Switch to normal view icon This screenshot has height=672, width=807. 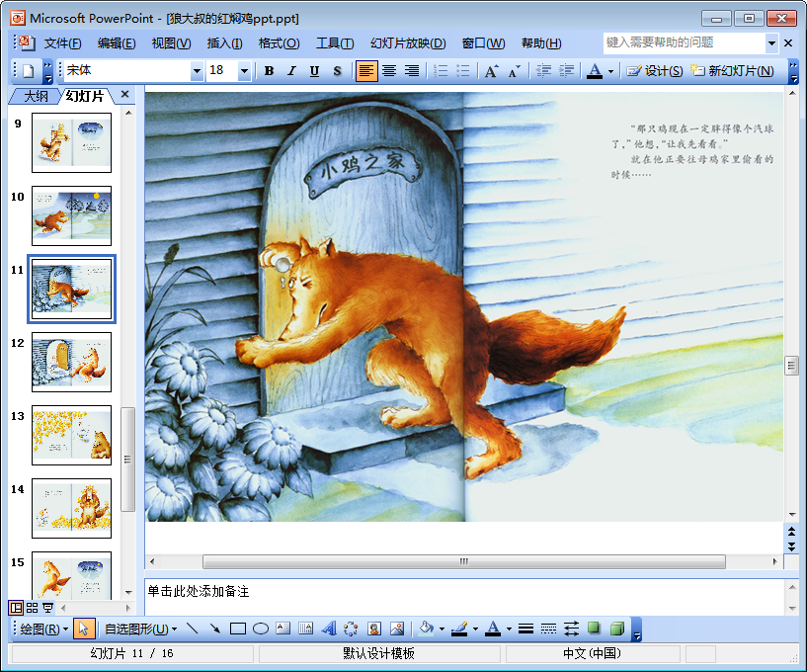click(x=16, y=608)
